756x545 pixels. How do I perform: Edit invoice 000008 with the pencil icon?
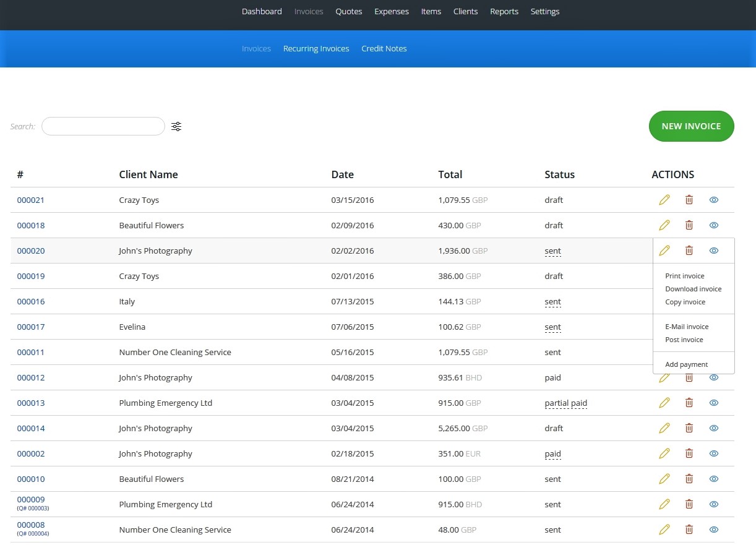click(664, 530)
